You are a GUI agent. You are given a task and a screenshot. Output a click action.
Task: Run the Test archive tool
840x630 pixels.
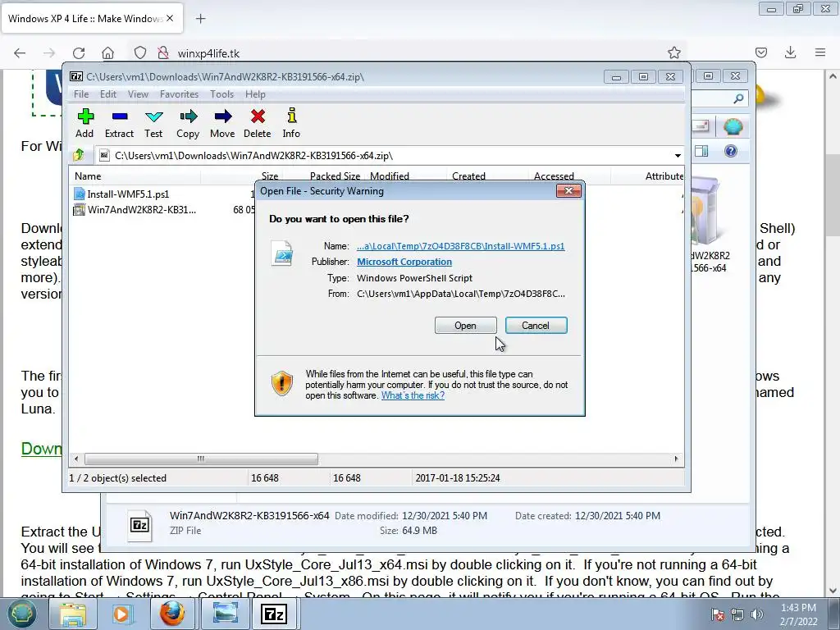point(153,124)
